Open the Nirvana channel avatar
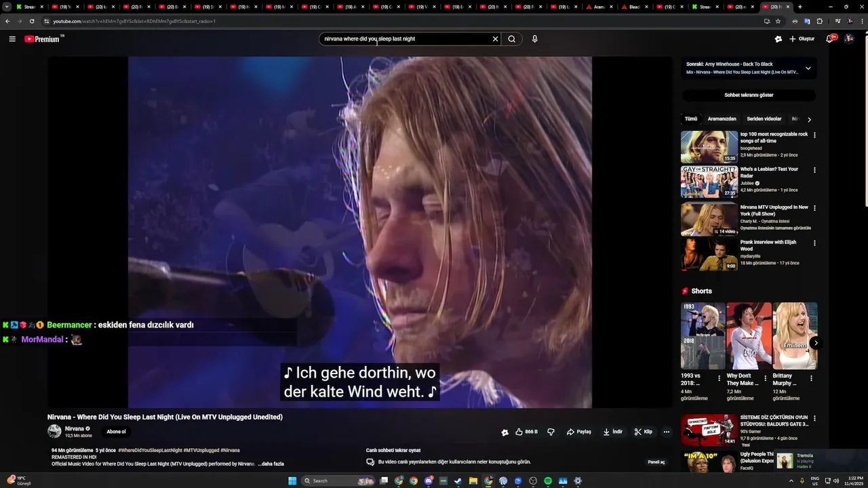Screen dimensions: 868x488 coord(54,431)
